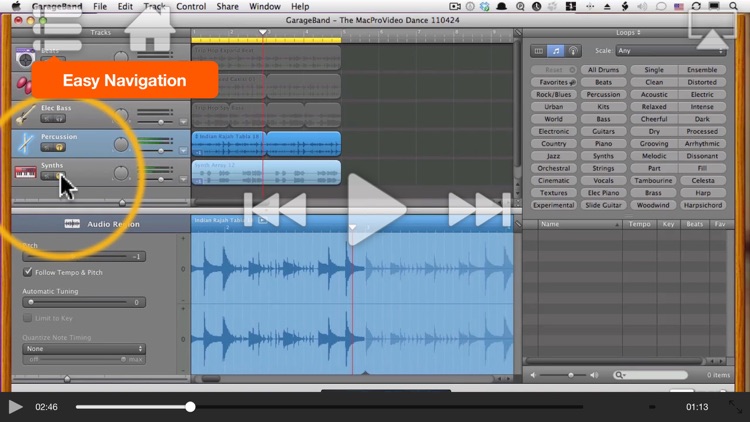Image resolution: width=750 pixels, height=422 pixels.
Task: Click the loop browser search field
Action: point(651,375)
